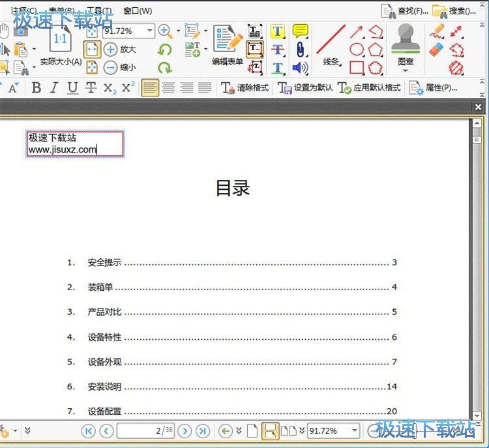Click the Zoom In (放大) button
The height and width of the screenshot is (448, 489).
(x=120, y=50)
